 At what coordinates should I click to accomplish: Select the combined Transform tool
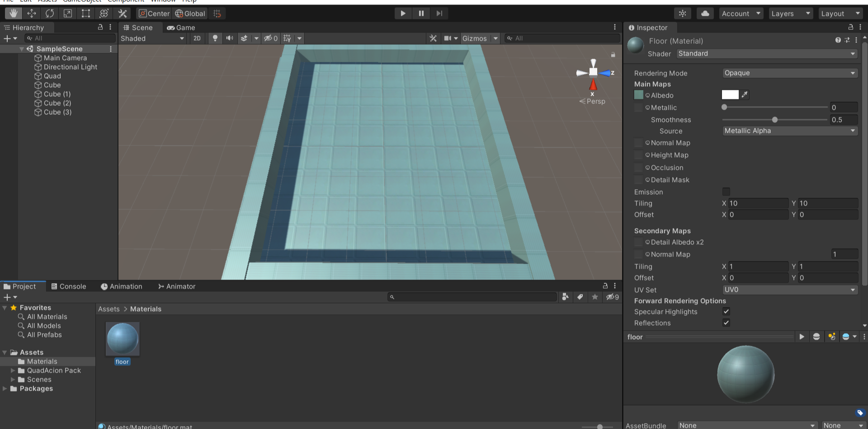click(x=104, y=14)
